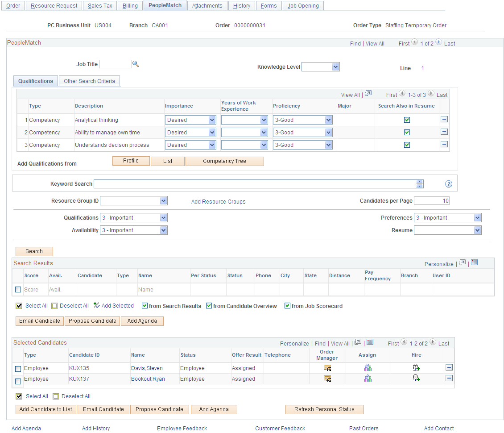Click the Keyword Search help icon
This screenshot has width=504, height=433.
pos(448,183)
